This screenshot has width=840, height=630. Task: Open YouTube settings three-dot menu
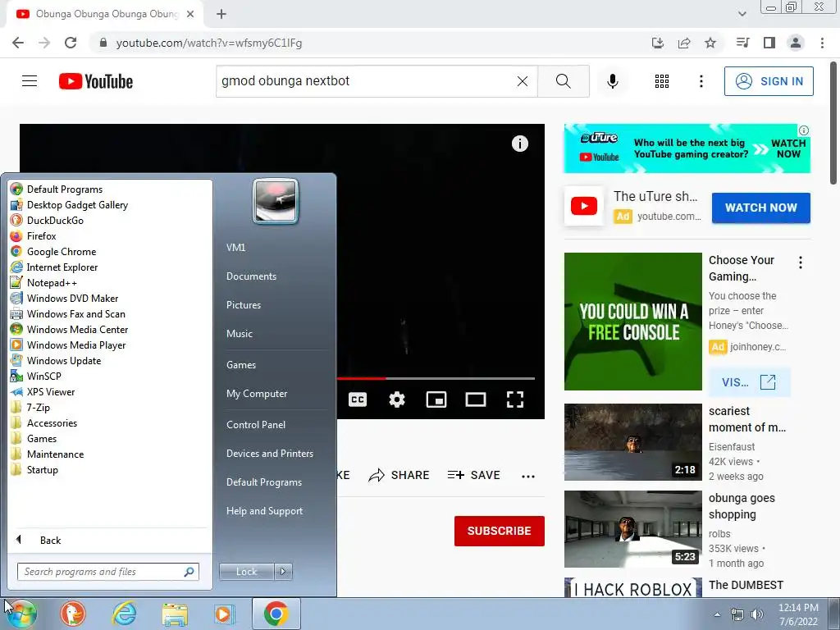701,81
